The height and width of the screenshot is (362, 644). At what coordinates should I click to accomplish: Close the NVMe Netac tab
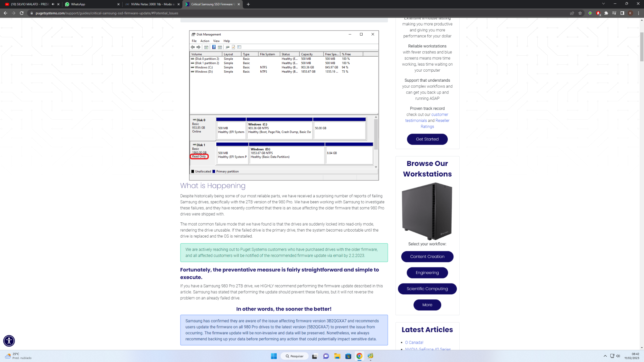179,4
